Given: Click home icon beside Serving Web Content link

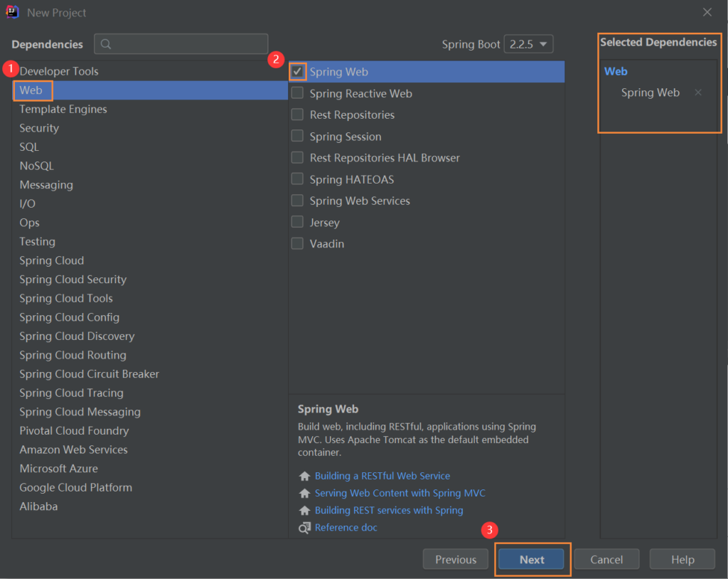Looking at the screenshot, I should point(304,493).
